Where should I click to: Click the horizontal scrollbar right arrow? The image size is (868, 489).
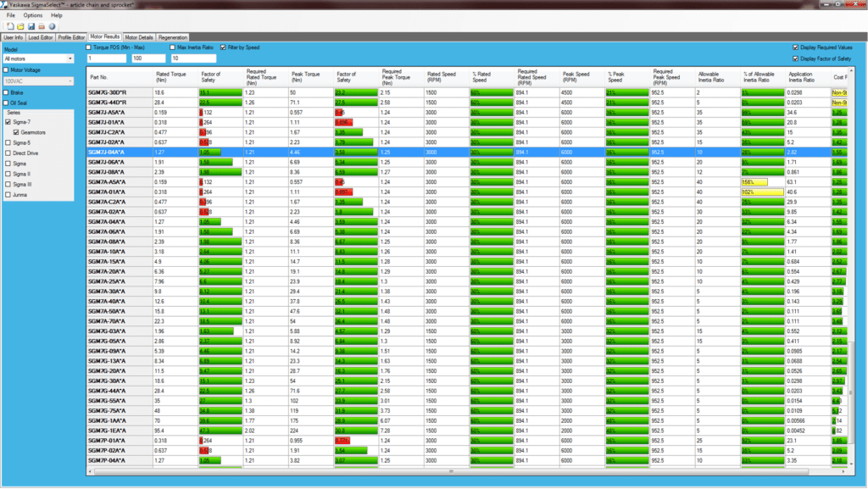click(x=843, y=472)
